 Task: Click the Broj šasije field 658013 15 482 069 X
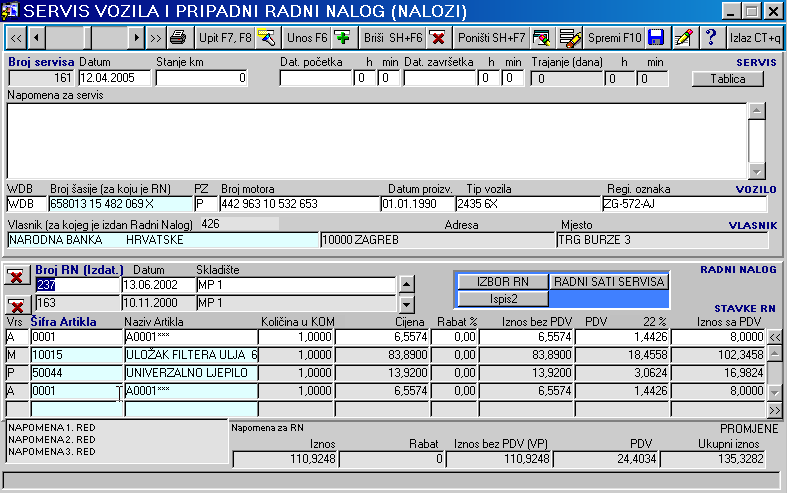tap(120, 204)
